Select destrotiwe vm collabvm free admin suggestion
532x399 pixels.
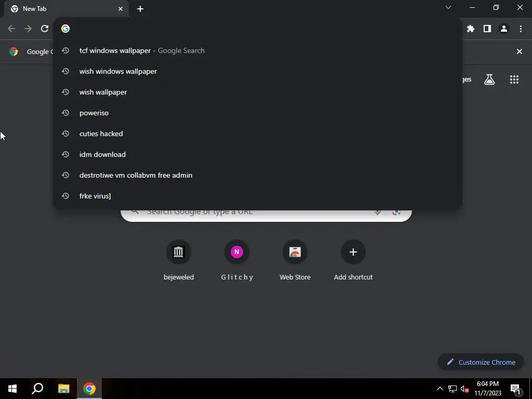click(x=258, y=175)
